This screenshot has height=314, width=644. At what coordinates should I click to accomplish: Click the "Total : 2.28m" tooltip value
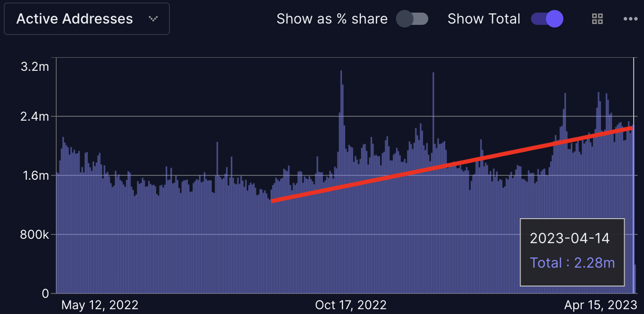[x=572, y=263]
